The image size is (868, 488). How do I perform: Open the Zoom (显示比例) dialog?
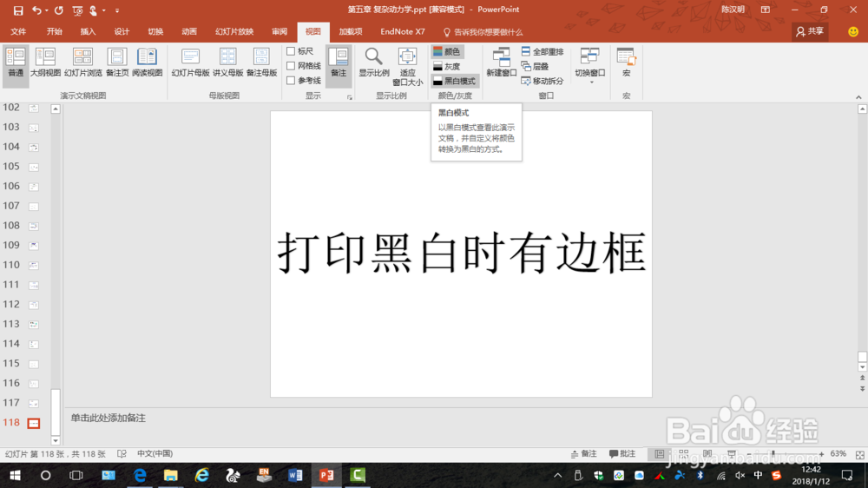click(373, 63)
